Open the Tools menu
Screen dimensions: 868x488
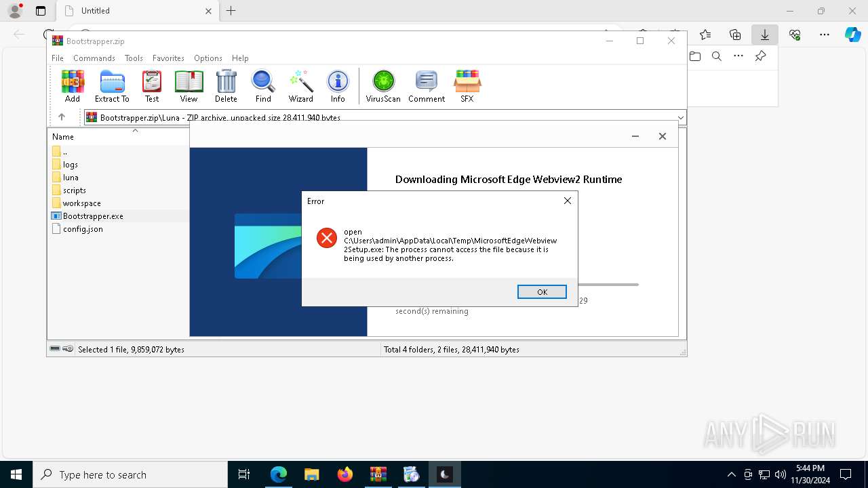click(134, 58)
